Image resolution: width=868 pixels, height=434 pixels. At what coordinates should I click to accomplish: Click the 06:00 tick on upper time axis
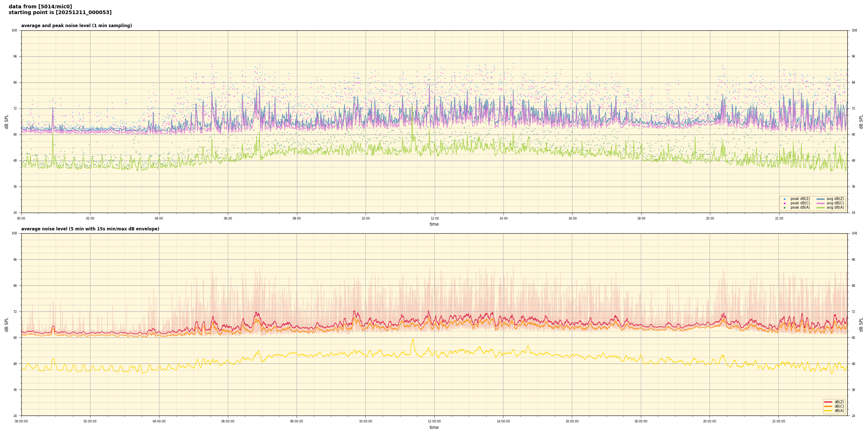click(x=228, y=218)
